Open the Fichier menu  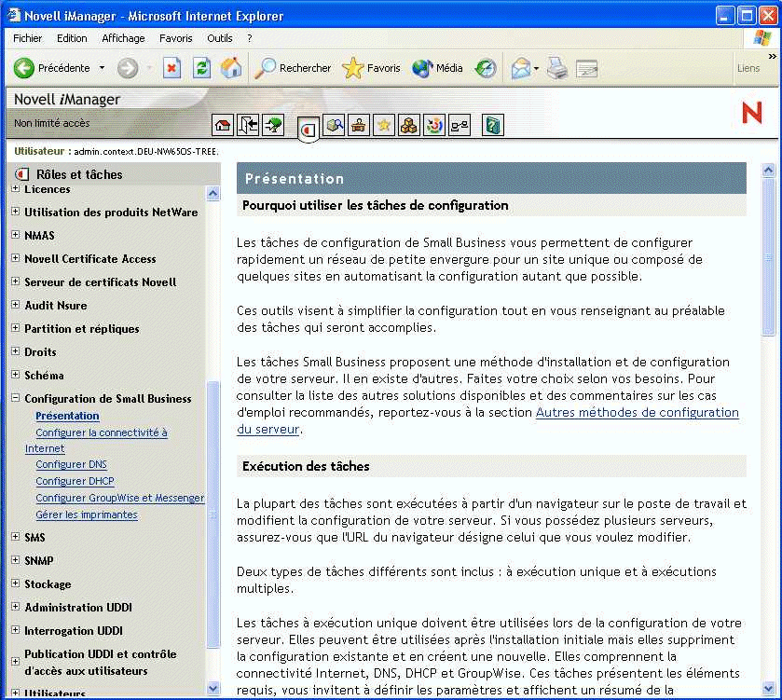pos(27,38)
